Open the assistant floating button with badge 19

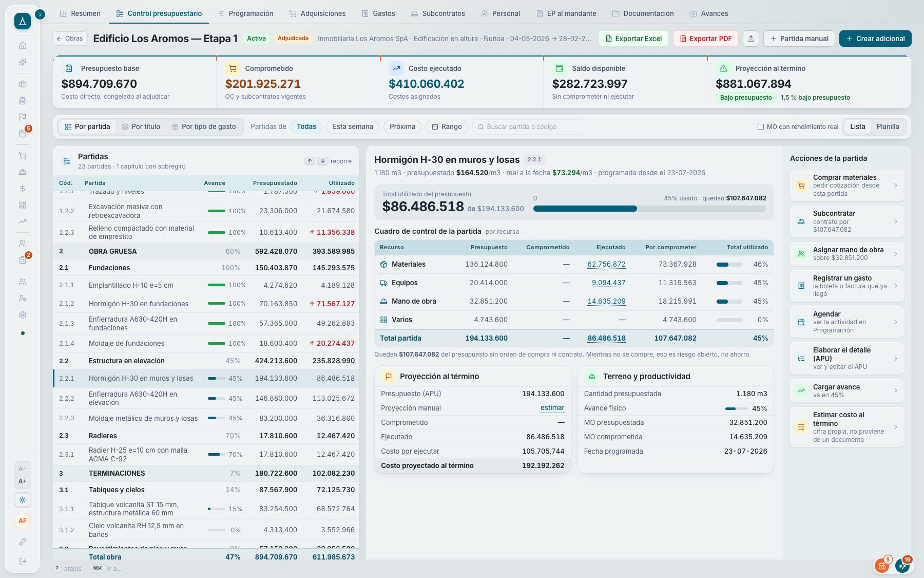[902, 566]
